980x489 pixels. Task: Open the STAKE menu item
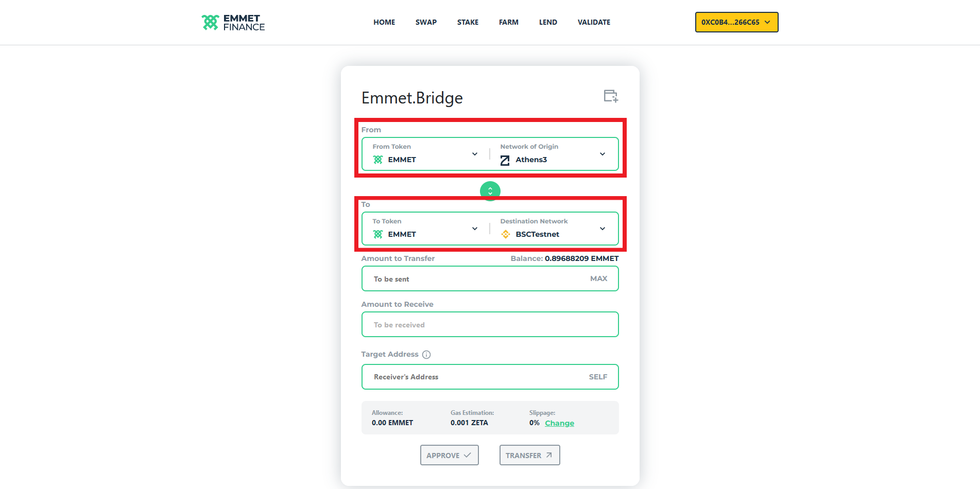coord(468,22)
